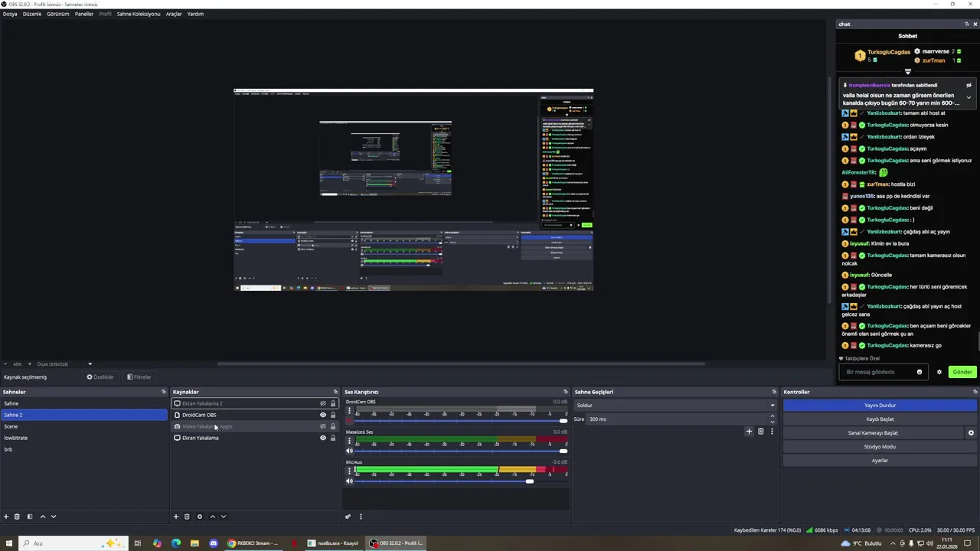Open the Araçlar menu

coord(174,14)
